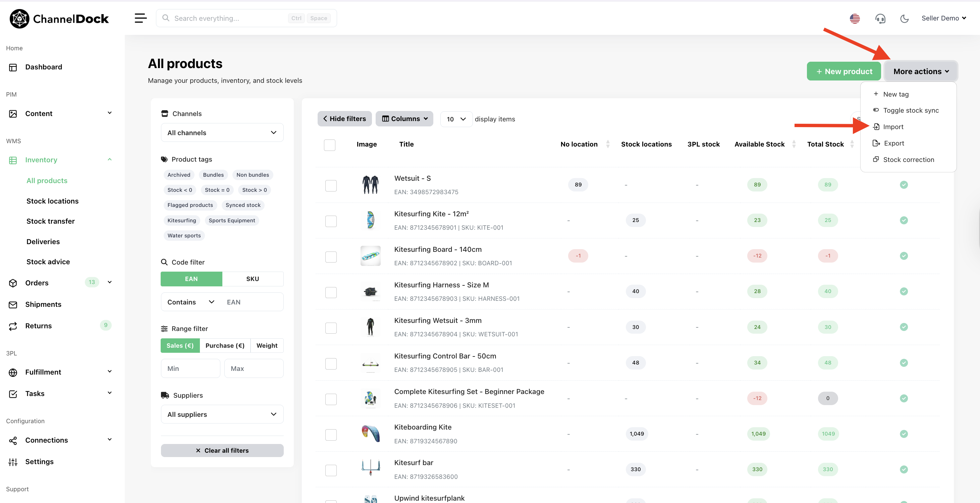Open support via the headset icon
The width and height of the screenshot is (980, 503).
(x=880, y=18)
